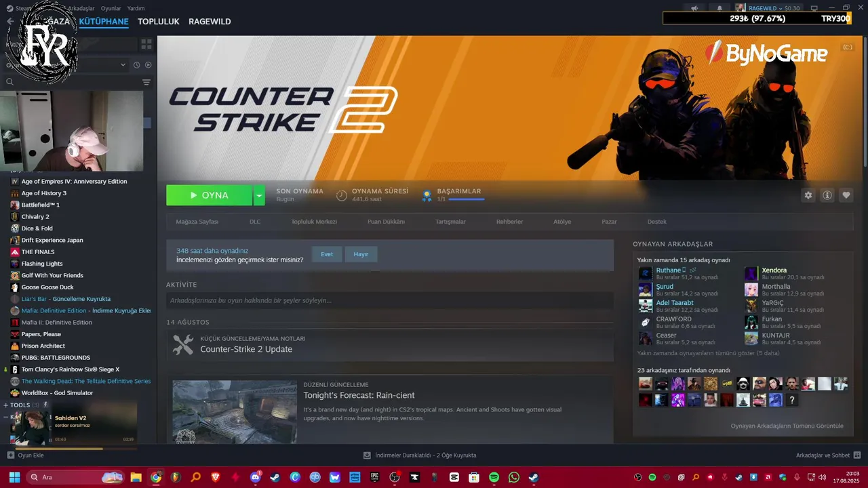Screen dimensions: 868x488
Task: Open File Explorer from the taskbar
Action: 136,477
